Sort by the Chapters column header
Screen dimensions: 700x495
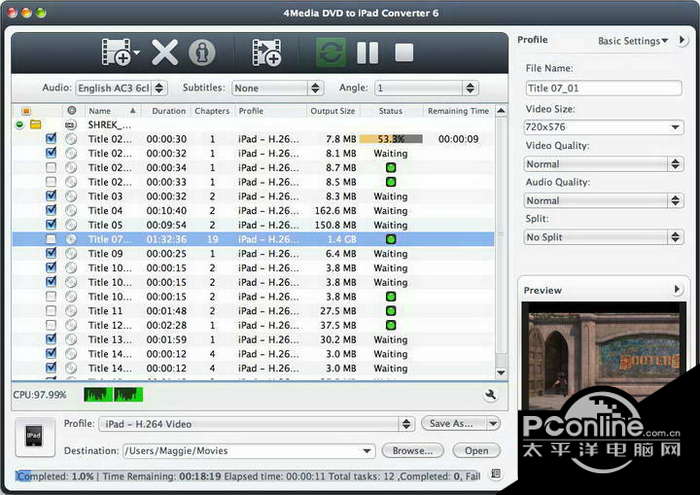[212, 111]
